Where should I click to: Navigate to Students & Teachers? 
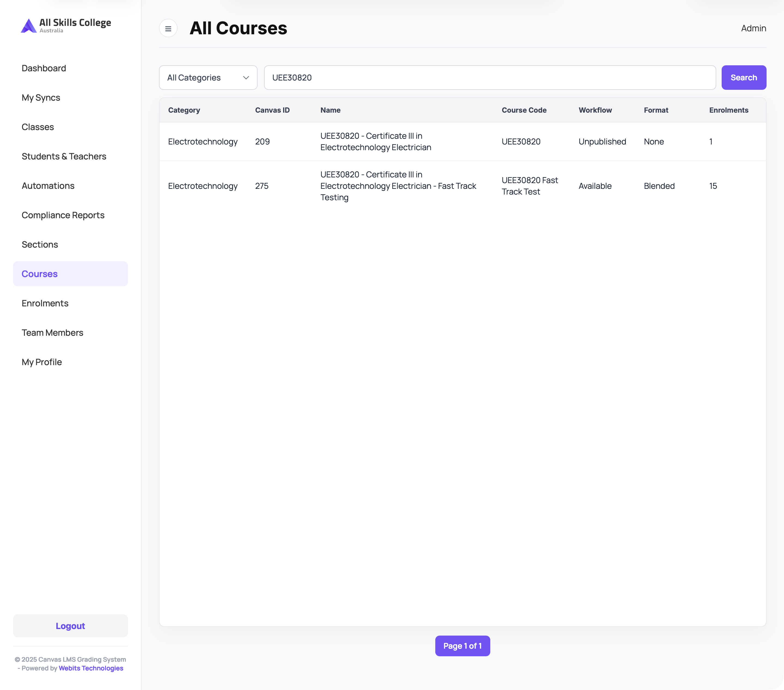64,156
